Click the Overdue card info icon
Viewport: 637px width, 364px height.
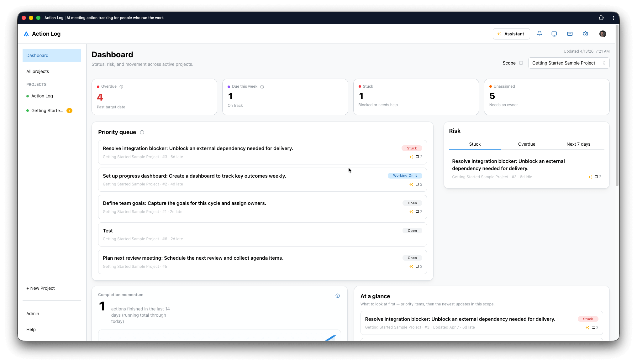point(121,87)
